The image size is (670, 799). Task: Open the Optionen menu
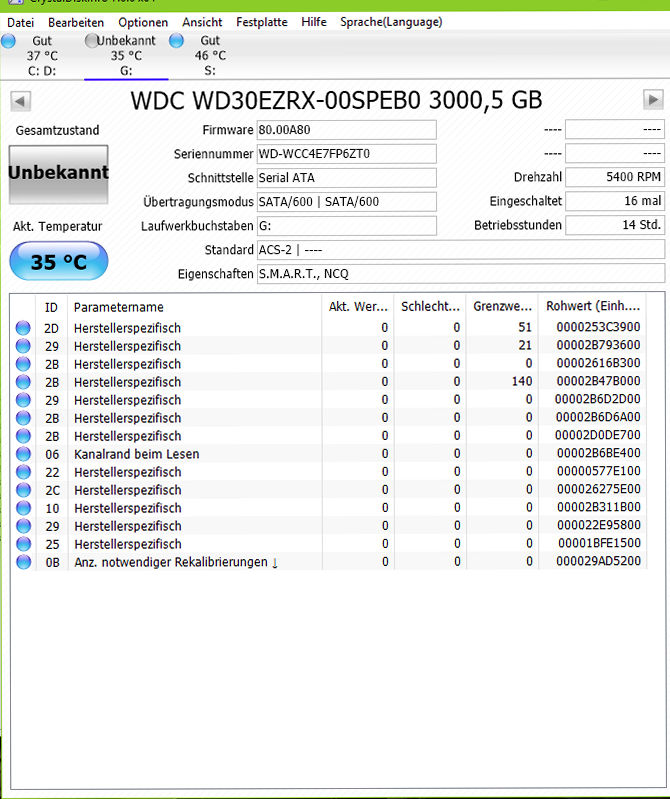click(x=143, y=22)
